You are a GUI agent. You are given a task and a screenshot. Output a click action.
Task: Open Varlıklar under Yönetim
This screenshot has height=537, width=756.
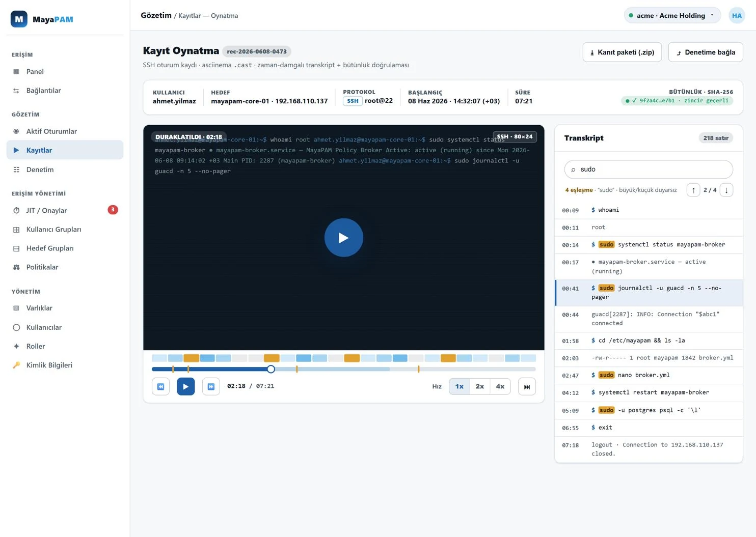65,308
